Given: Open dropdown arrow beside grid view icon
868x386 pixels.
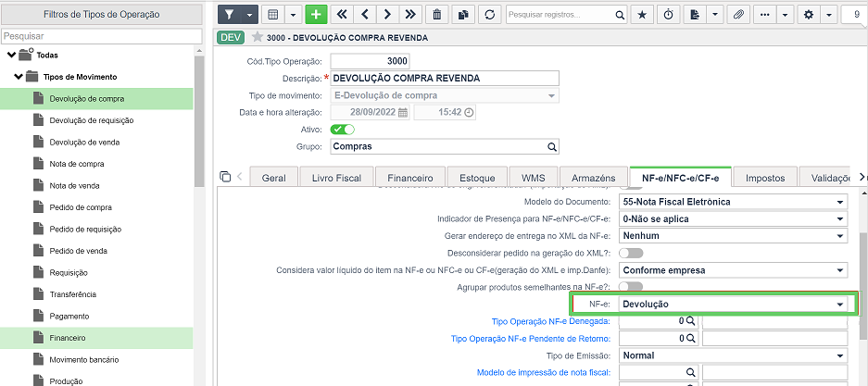Looking at the screenshot, I should click(x=294, y=15).
